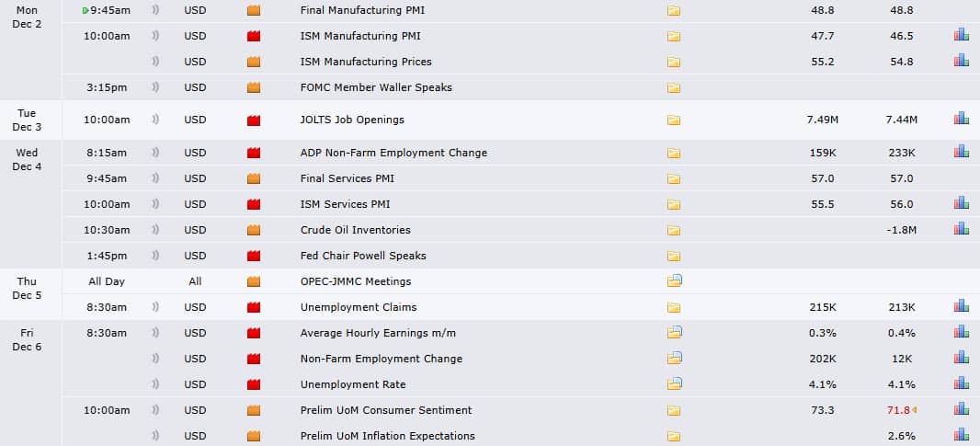Open the detail folder for Non-Farm Employment Change
Screen dimensions: 980x446
674,359
